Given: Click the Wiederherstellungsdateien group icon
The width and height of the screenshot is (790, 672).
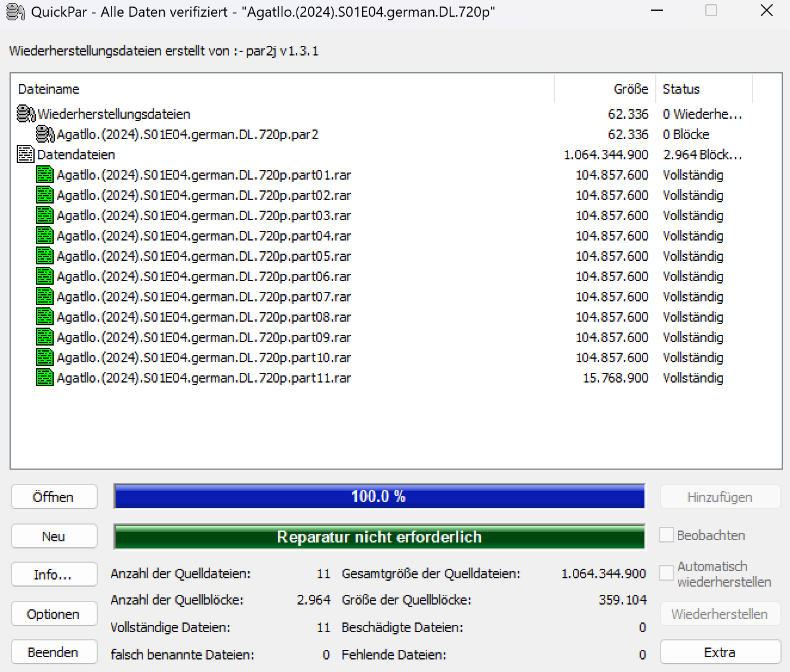Looking at the screenshot, I should point(26,114).
